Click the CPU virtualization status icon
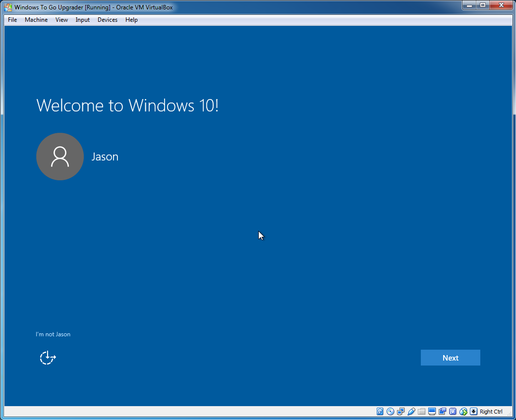Image resolution: width=516 pixels, height=420 pixels. coord(453,412)
